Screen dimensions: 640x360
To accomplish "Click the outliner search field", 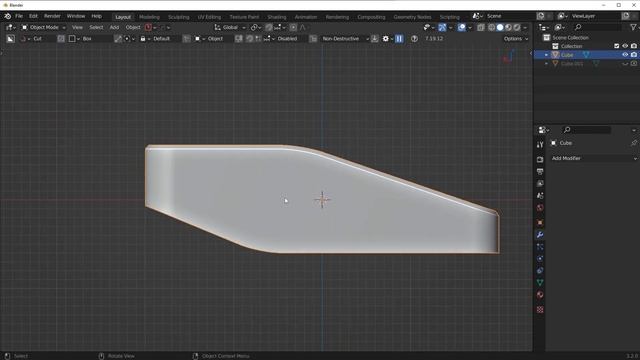I will click(597, 27).
